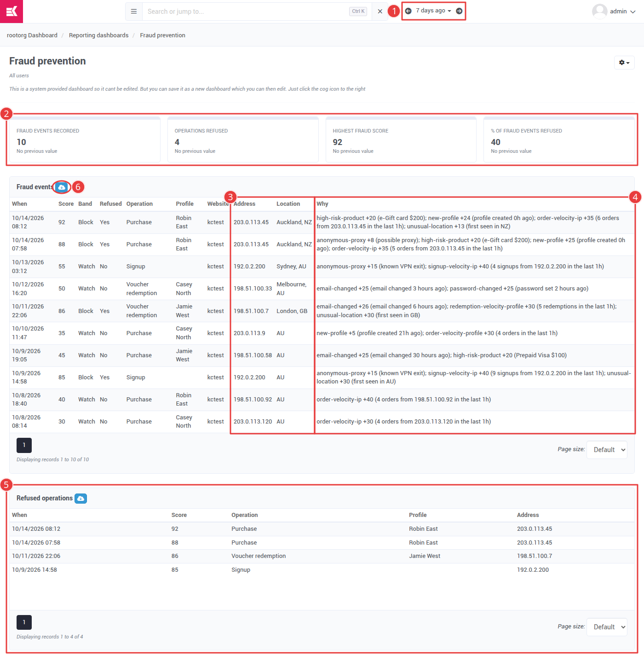Click Refused operations Profile column header
644x656 pixels.
[418, 515]
